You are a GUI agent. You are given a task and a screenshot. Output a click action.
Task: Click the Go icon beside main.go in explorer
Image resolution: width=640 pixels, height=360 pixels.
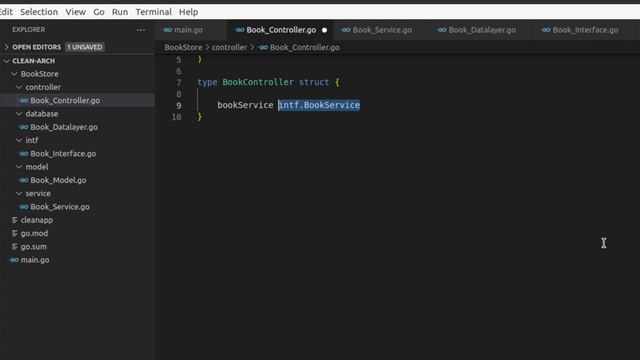[x=14, y=260]
